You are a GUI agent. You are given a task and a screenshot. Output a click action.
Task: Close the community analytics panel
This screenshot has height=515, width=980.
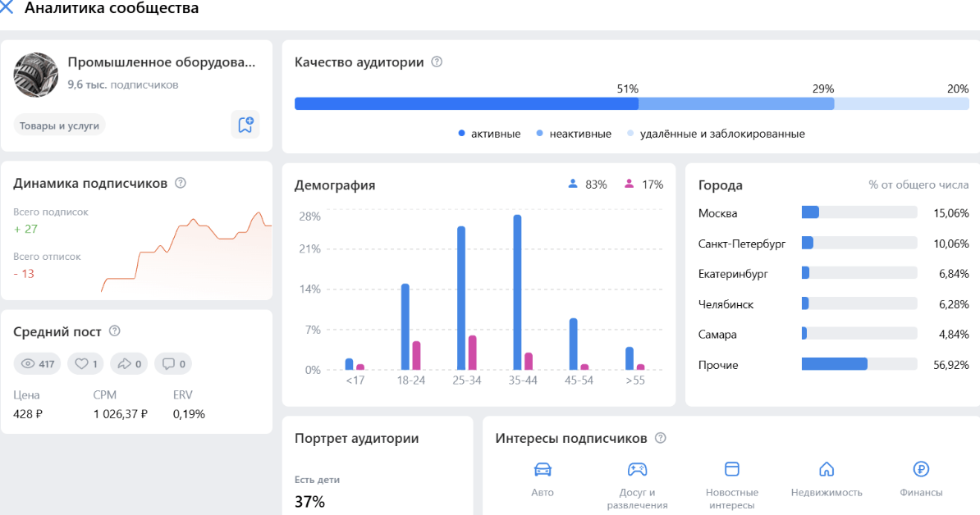[7, 7]
